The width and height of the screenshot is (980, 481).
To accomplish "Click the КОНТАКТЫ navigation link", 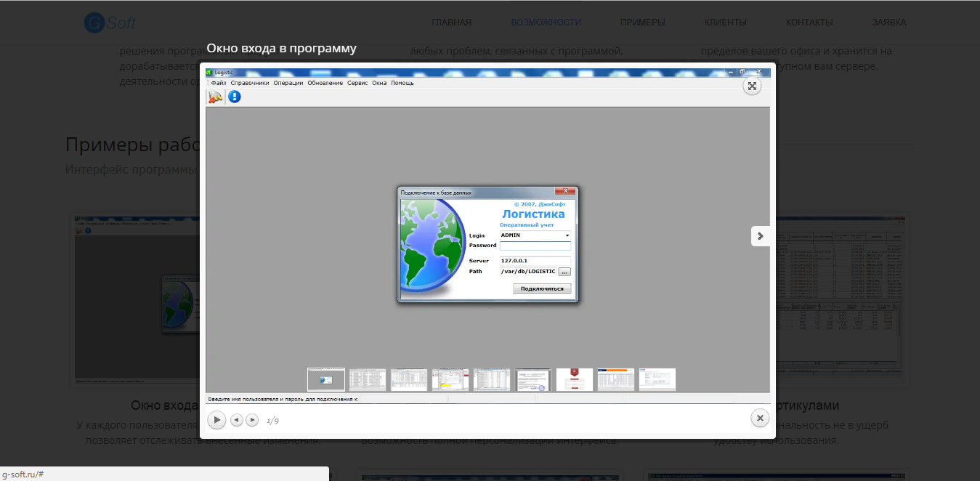I will point(809,23).
